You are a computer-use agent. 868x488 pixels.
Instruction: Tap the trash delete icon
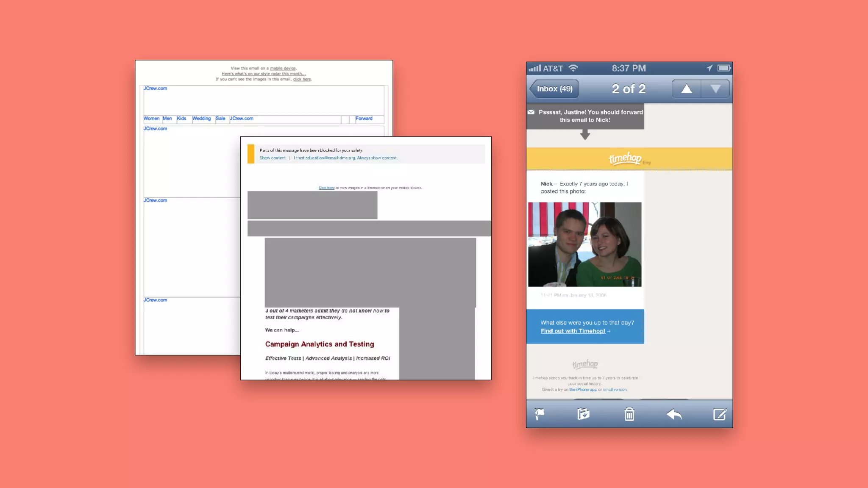(x=629, y=414)
